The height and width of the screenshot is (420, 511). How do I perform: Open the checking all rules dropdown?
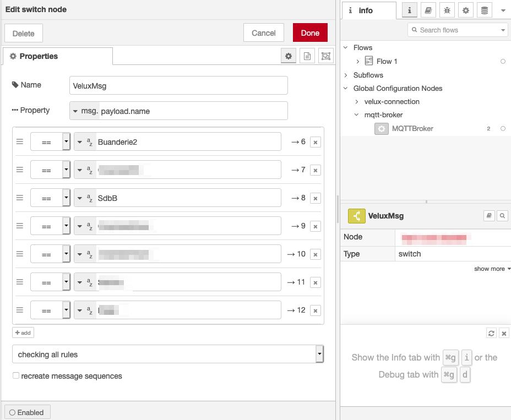[x=168, y=354]
